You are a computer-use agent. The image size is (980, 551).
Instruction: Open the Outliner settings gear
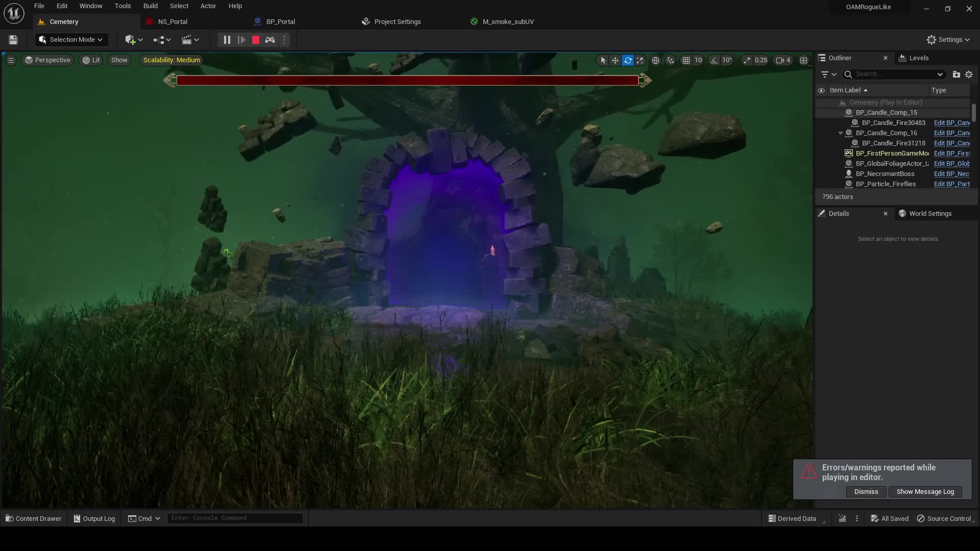click(x=969, y=74)
